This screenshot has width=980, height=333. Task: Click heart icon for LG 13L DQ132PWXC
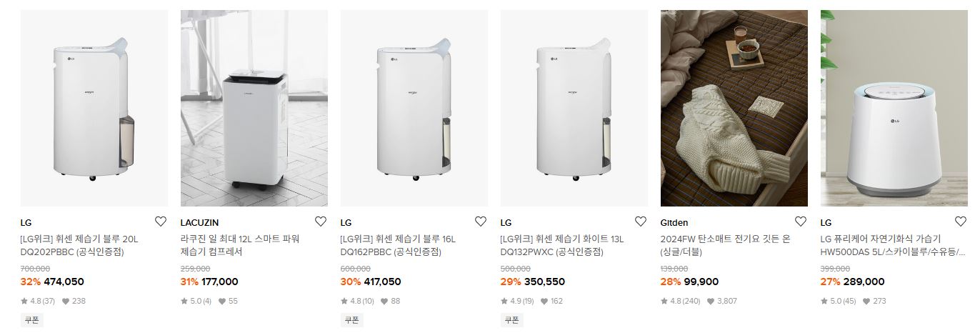point(641,222)
